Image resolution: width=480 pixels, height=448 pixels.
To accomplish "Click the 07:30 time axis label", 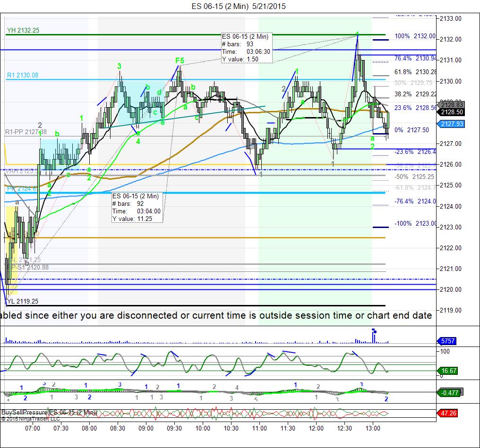I will (x=61, y=428).
